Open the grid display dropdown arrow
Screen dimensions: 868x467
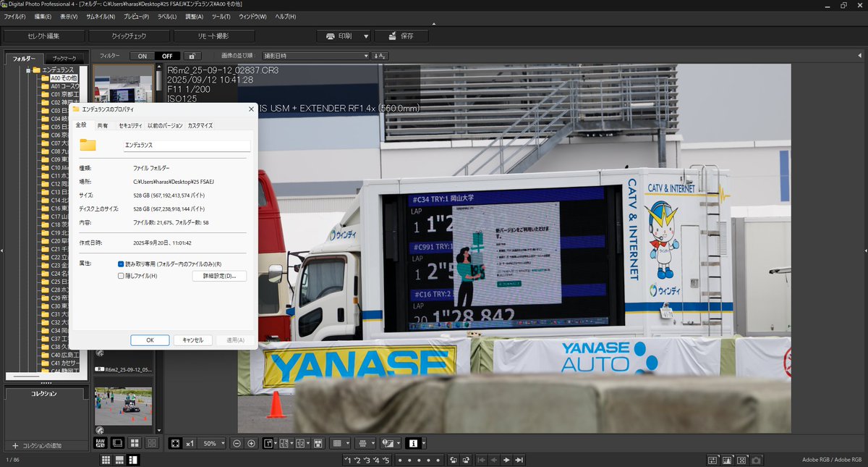348,443
